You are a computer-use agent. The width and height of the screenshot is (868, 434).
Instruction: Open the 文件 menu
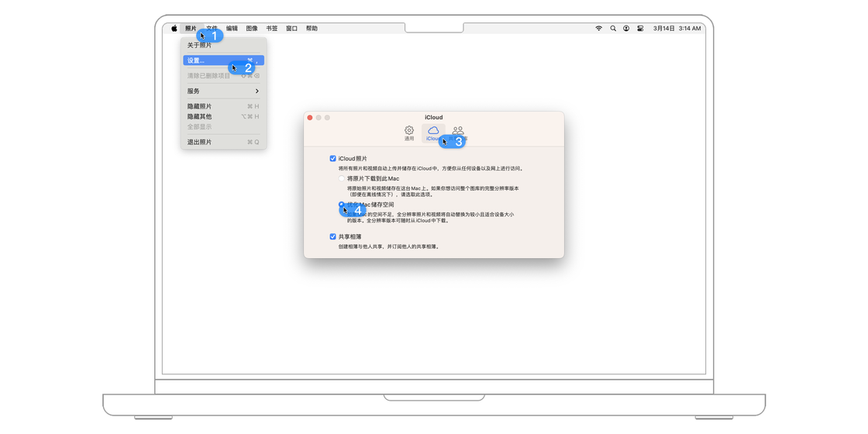(x=212, y=28)
